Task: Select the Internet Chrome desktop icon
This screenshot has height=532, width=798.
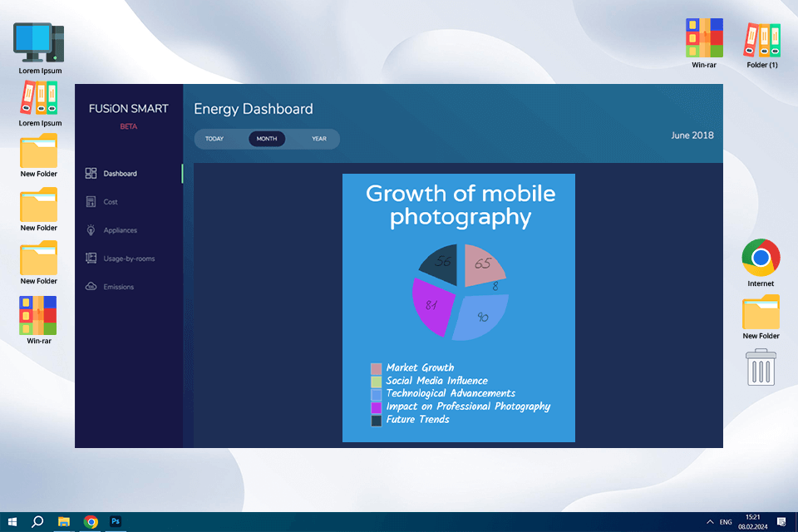Action: pyautogui.click(x=761, y=264)
